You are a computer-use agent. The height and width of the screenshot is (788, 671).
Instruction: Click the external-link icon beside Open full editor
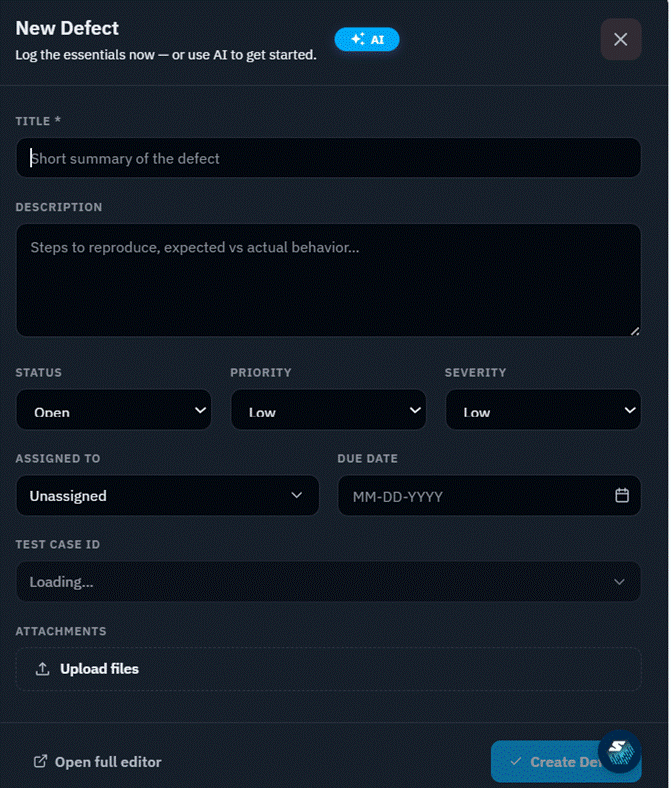40,761
